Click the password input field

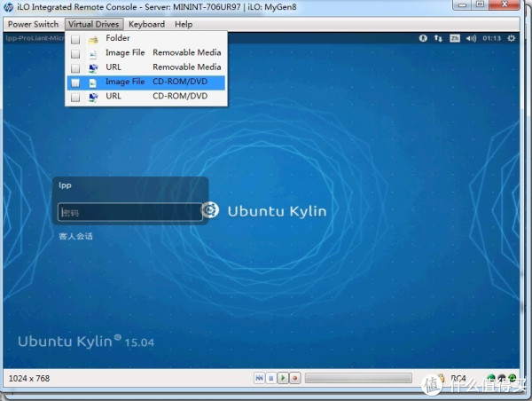coord(130,212)
